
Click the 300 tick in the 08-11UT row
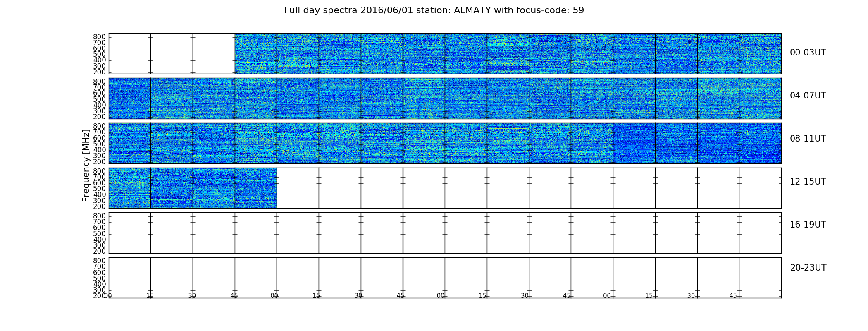click(x=99, y=156)
